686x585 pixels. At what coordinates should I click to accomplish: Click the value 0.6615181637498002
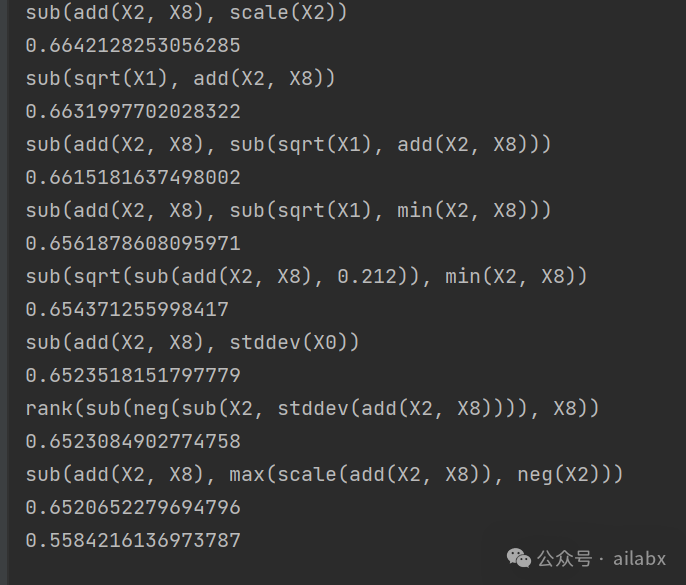point(133,178)
